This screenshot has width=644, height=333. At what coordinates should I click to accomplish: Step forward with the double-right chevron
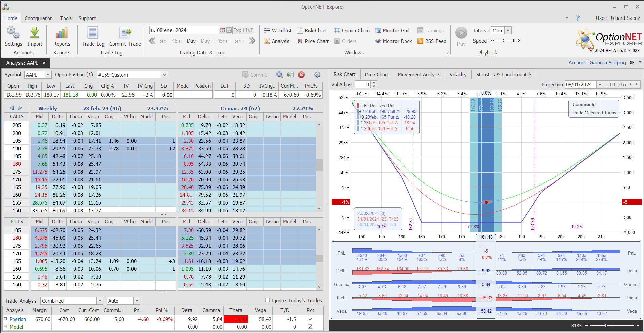click(x=252, y=41)
